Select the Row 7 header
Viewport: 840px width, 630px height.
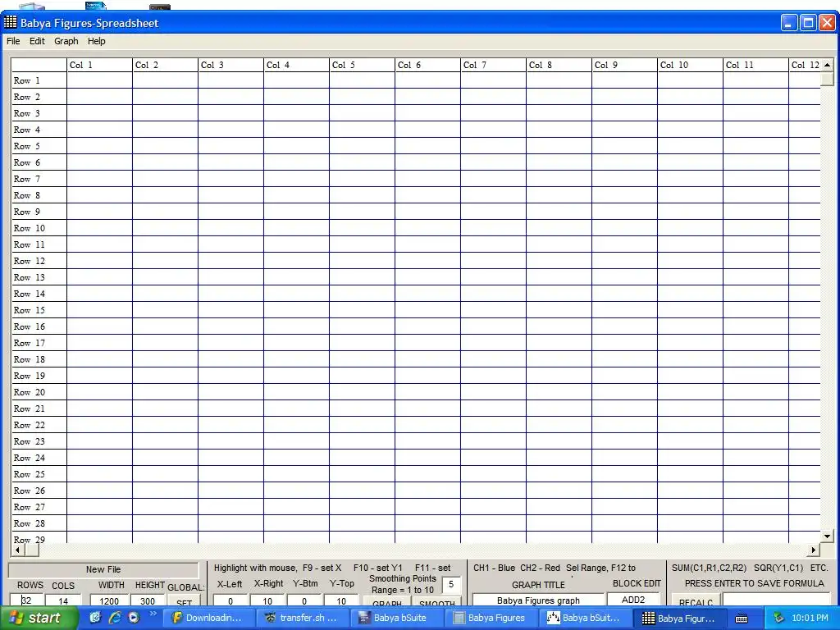(x=39, y=179)
